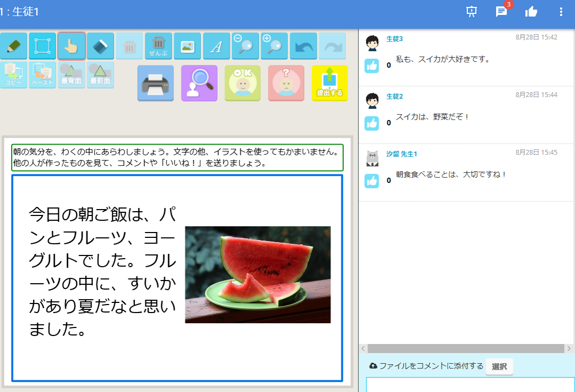
Task: Open 汐留 先生1 user name link
Action: pyautogui.click(x=402, y=154)
